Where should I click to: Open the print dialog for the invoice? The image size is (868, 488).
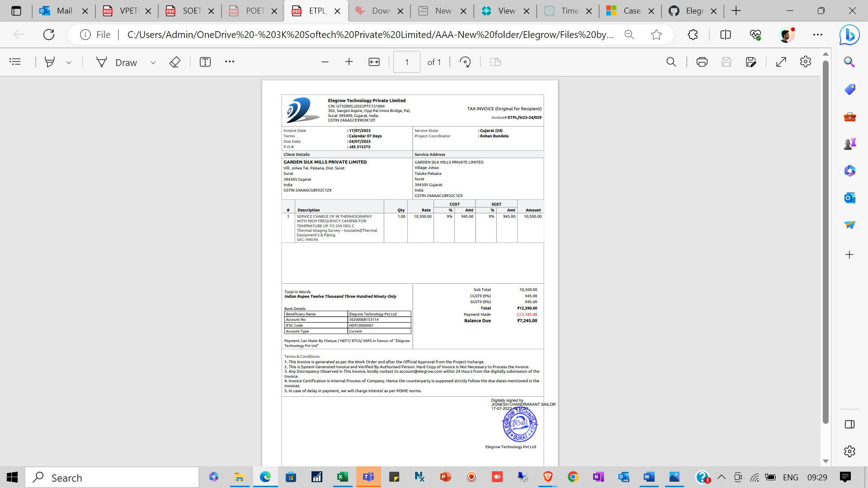tap(702, 62)
